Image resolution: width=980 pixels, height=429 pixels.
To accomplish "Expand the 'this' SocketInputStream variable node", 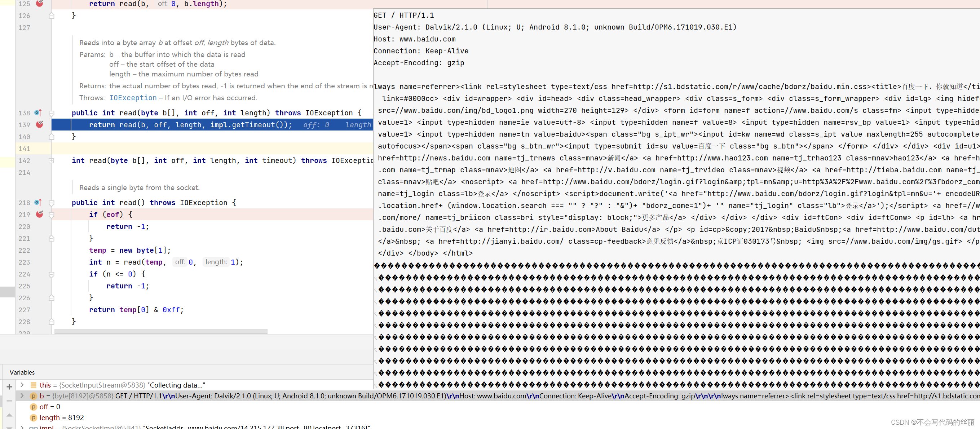I will coord(22,385).
